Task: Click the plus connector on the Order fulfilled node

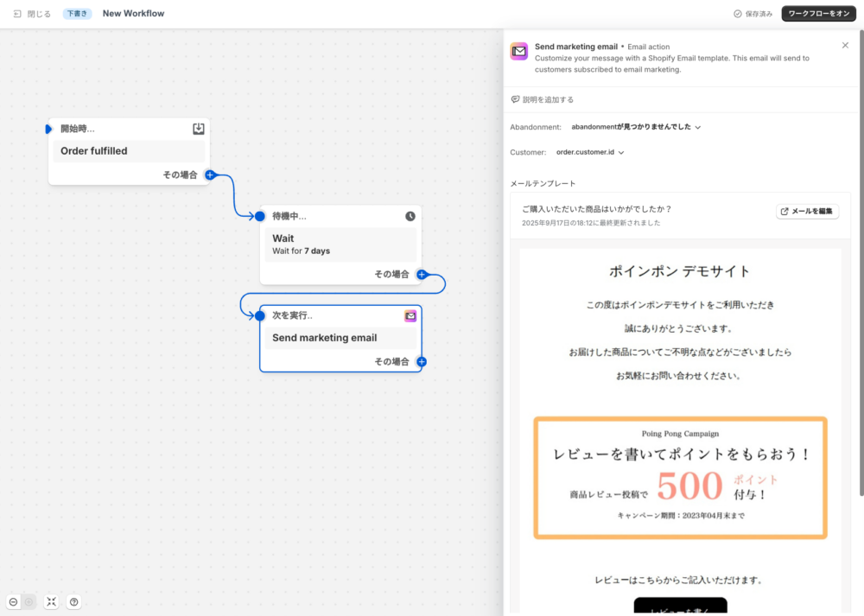Action: pos(210,175)
